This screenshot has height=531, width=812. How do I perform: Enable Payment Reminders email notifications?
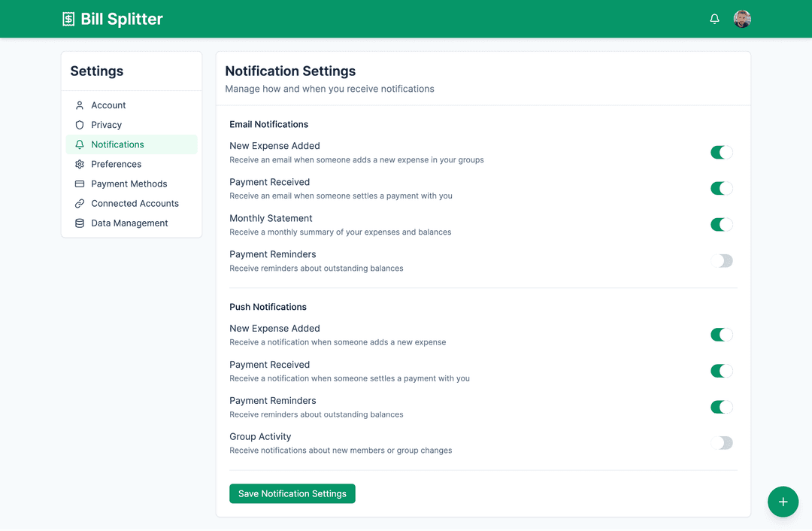tap(722, 260)
